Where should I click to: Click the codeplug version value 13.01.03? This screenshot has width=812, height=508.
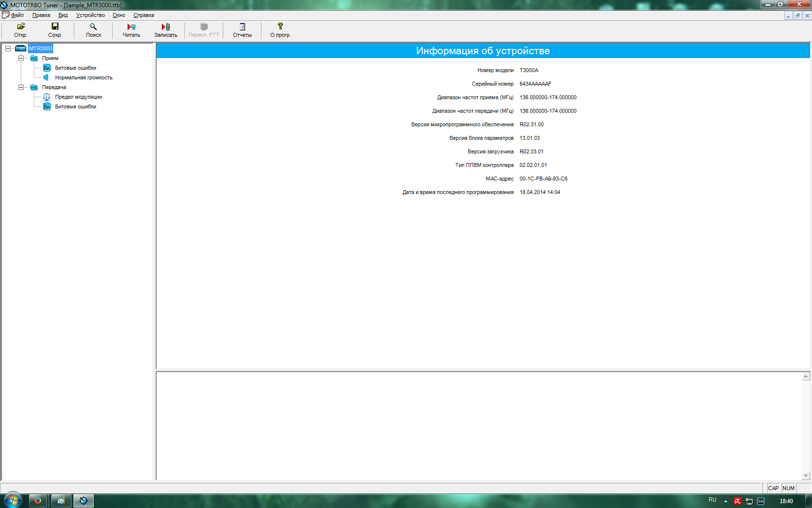tap(530, 138)
